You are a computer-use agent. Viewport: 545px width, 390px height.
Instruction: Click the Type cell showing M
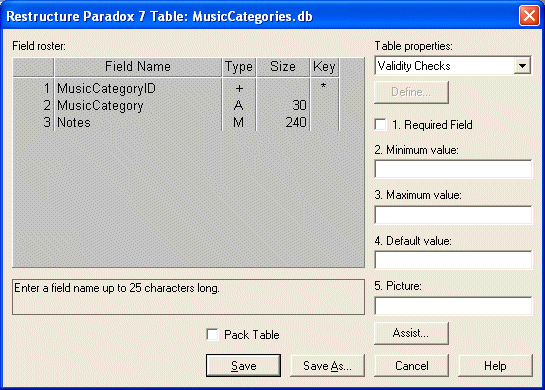coord(239,122)
